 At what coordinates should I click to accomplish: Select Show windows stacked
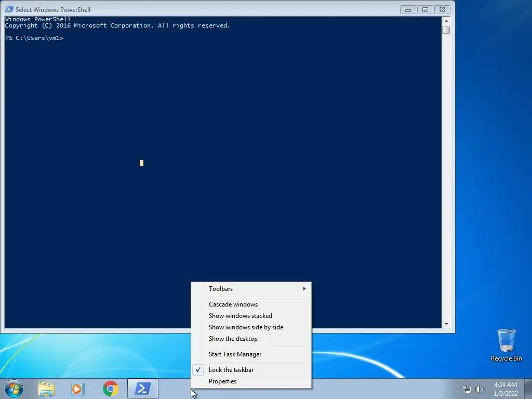251,316
